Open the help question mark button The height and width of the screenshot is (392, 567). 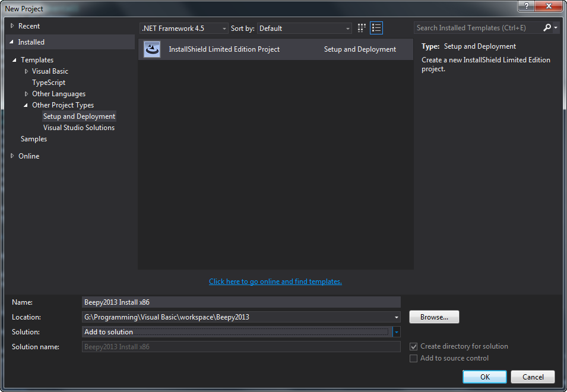(x=527, y=6)
